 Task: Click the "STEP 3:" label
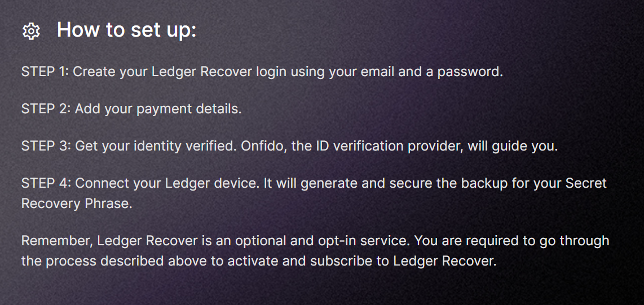(x=46, y=146)
